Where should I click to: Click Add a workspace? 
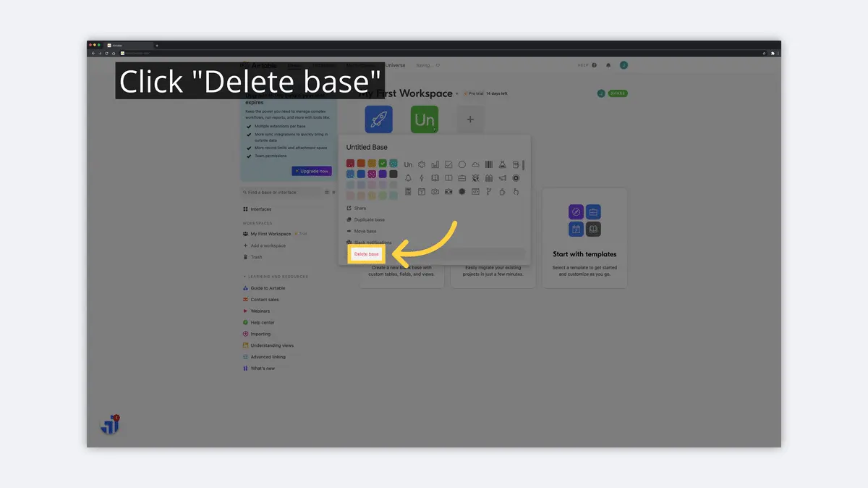[x=264, y=245]
